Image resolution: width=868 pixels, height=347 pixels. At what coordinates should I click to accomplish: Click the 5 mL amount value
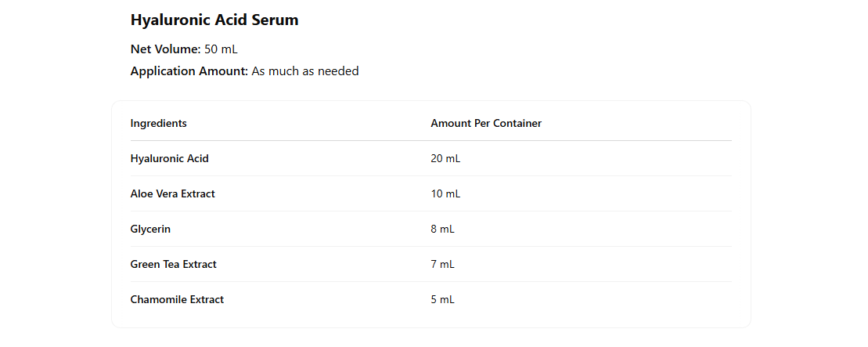[x=442, y=299]
